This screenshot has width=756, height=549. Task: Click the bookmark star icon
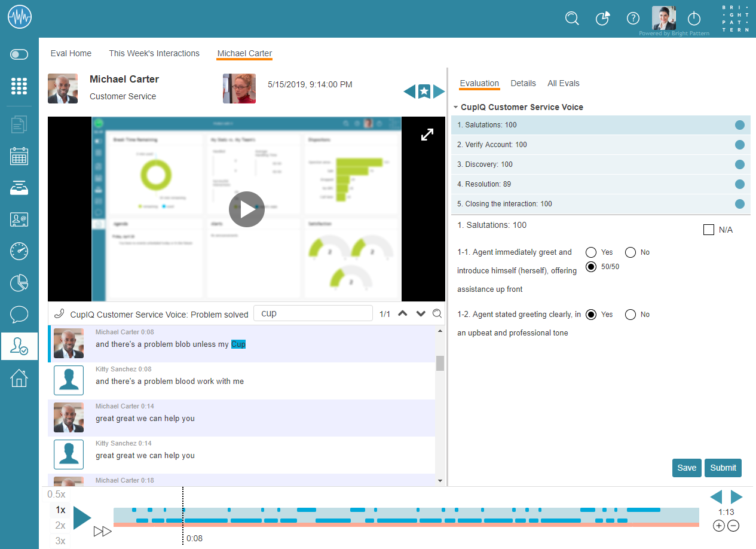(424, 91)
